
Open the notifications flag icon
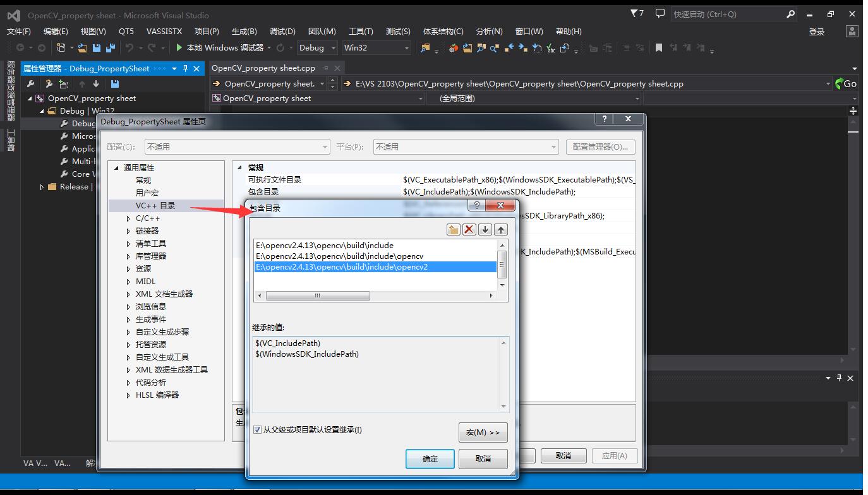[637, 14]
